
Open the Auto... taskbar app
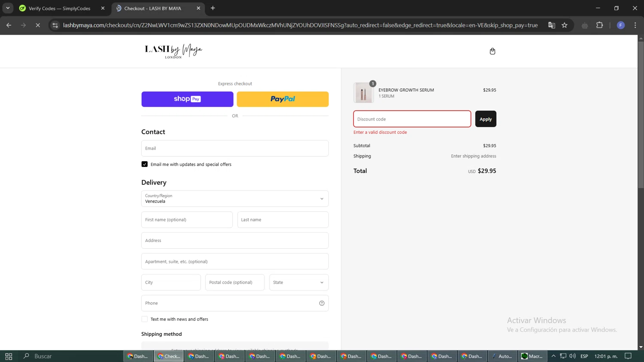[x=502, y=356]
